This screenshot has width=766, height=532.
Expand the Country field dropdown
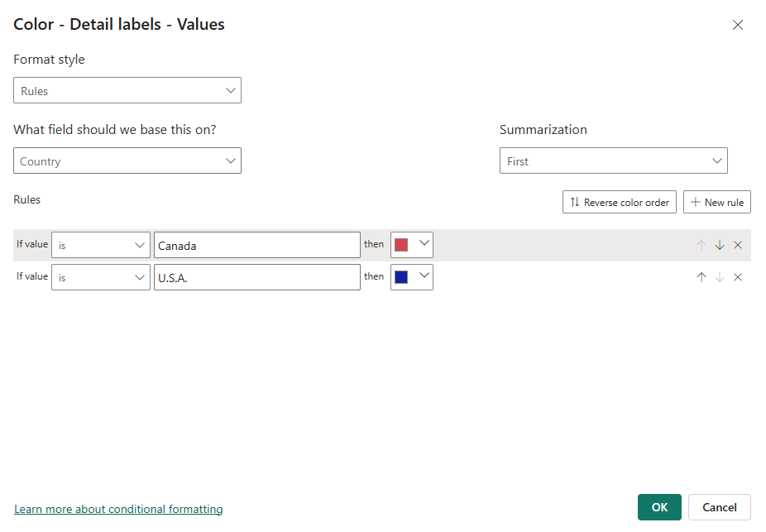[x=127, y=161]
